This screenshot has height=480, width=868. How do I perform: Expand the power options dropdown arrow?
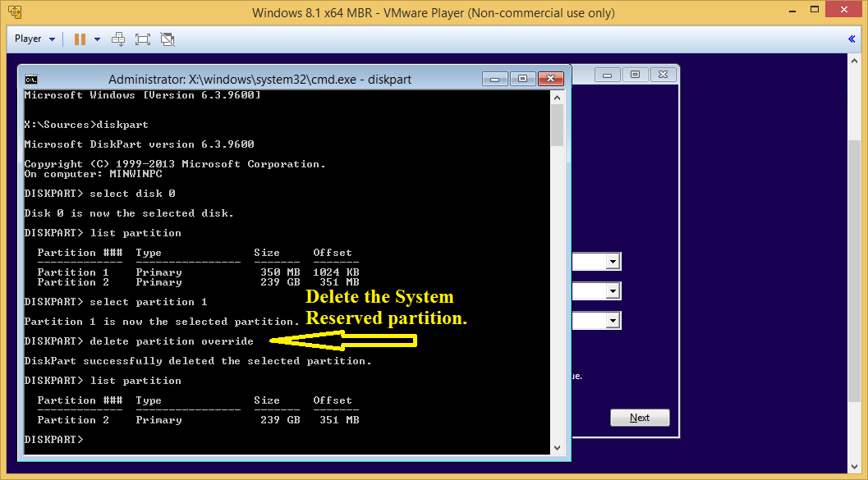point(98,39)
